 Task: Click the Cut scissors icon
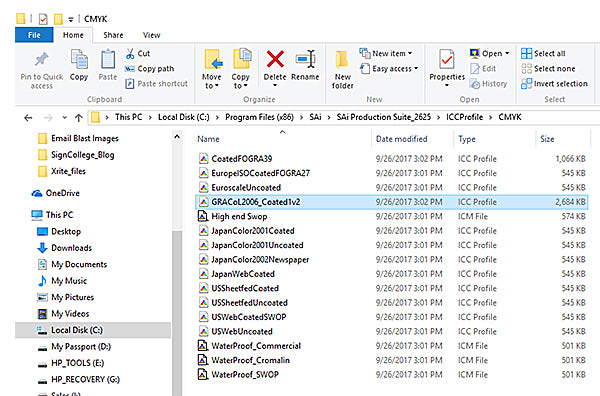[130, 54]
